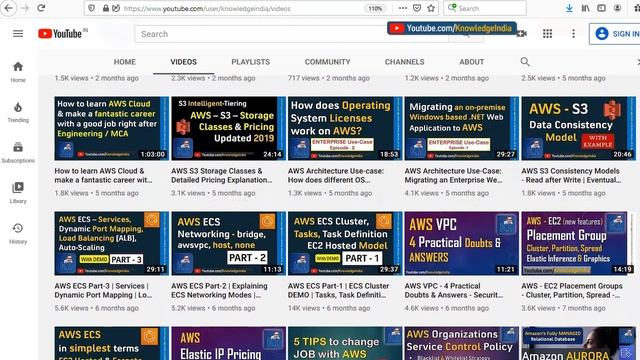Viewport: 640px width, 360px height.
Task: Open the AWS S3 Data Consistency Model thumbnail
Action: [578, 128]
